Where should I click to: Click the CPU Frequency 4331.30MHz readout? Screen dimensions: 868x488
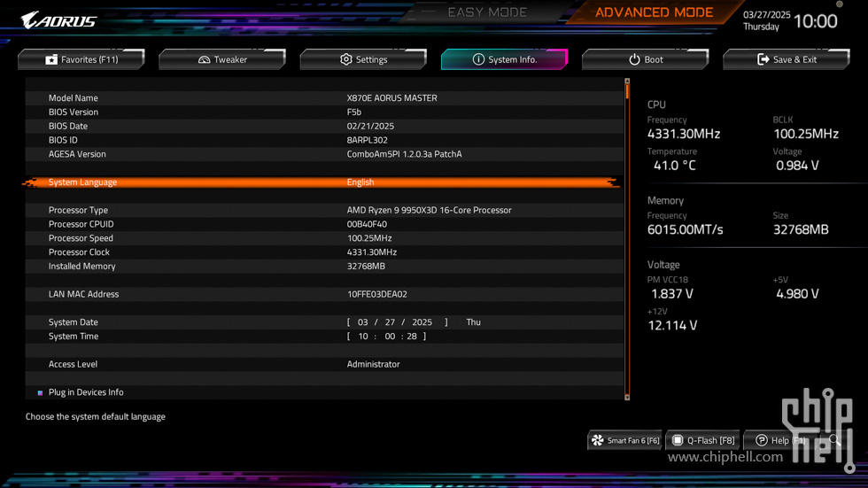684,134
